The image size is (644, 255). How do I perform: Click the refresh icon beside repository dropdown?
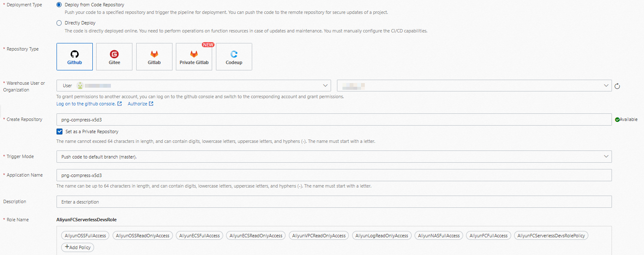point(617,86)
